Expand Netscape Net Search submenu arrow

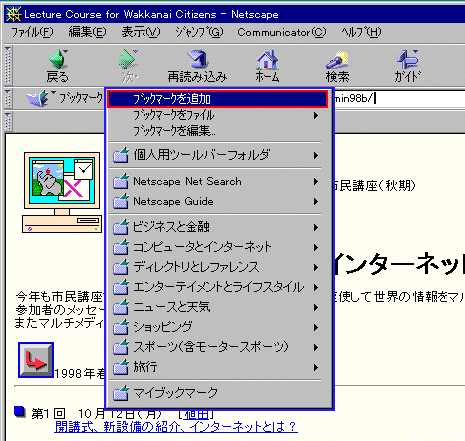pos(316,181)
